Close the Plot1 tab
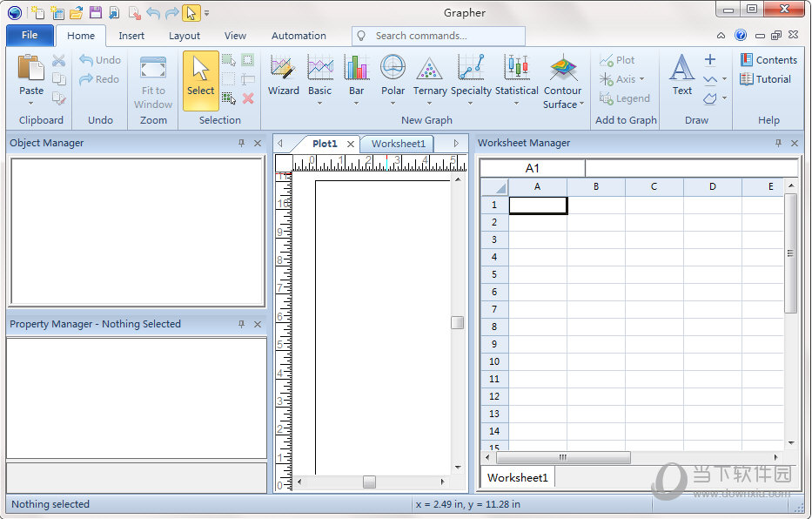This screenshot has width=812, height=519. click(351, 144)
